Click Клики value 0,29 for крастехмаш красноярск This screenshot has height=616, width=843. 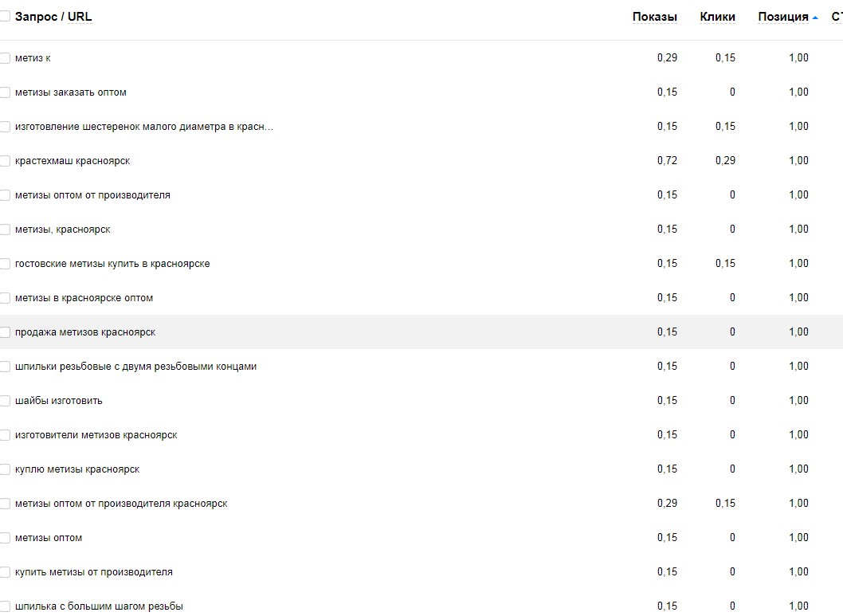pos(725,161)
